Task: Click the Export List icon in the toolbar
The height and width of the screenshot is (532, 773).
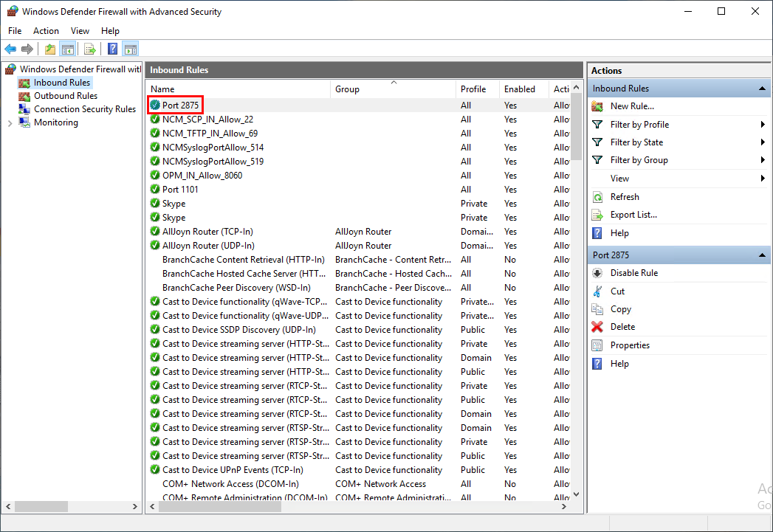Action: click(x=90, y=49)
